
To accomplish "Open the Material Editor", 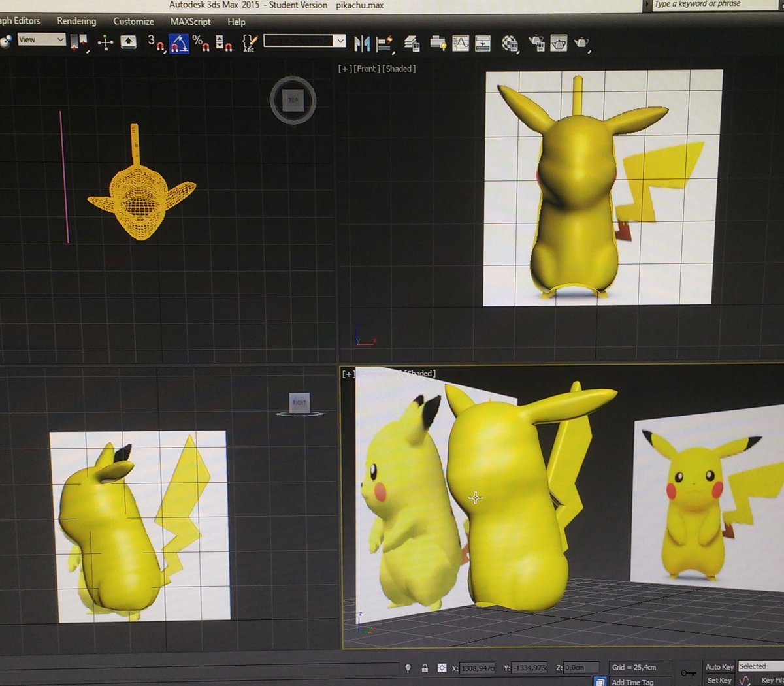I will pyautogui.click(x=510, y=44).
